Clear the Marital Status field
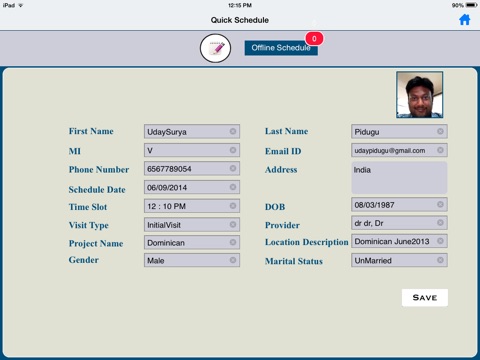This screenshot has height=360, width=480. 440,260
